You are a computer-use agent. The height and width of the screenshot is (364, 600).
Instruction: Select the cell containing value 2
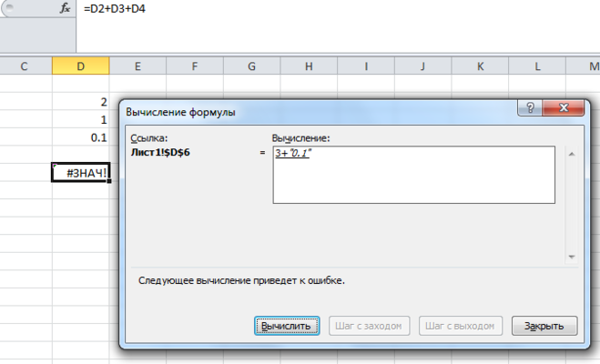coord(81,102)
